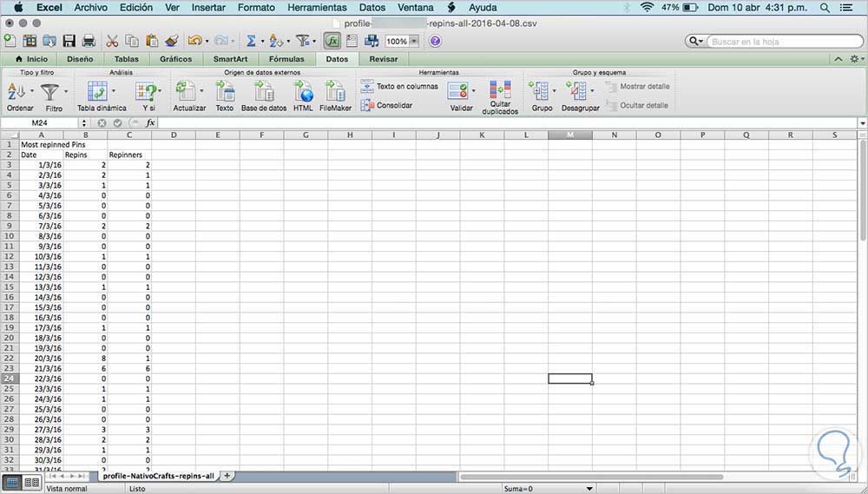Click the filter funnel in the standard toolbar
The width and height of the screenshot is (868, 494).
tap(302, 41)
